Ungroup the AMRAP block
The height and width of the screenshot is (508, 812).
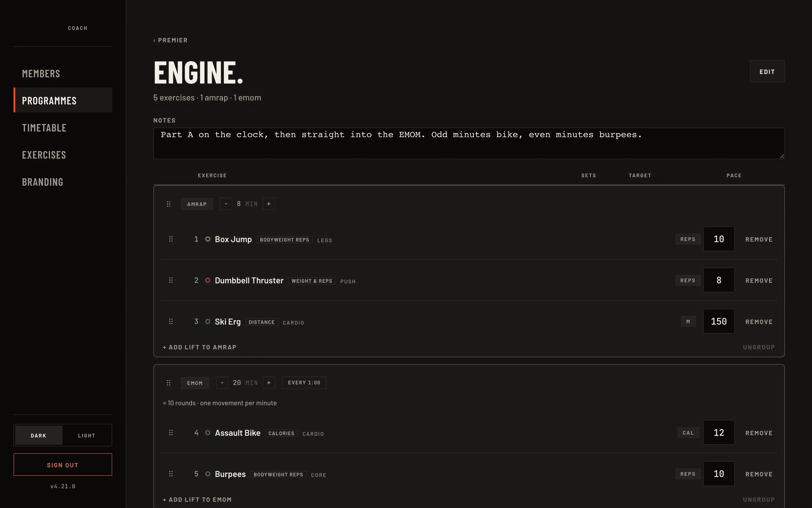759,347
